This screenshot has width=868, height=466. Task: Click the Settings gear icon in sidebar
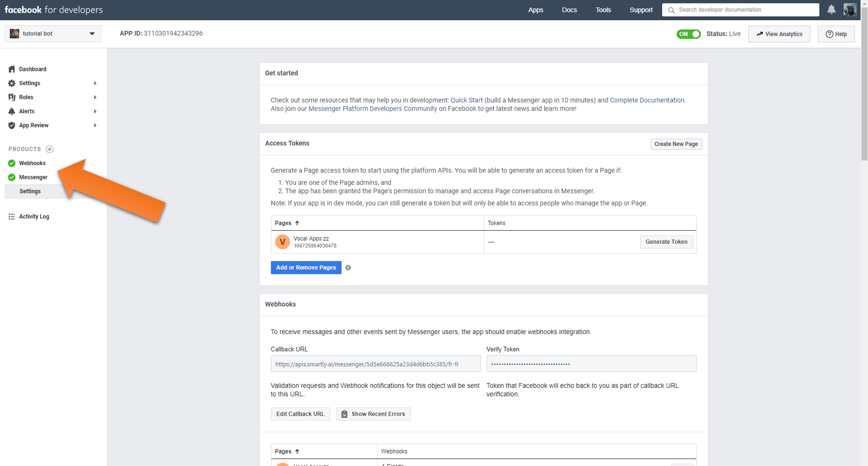pyautogui.click(x=12, y=83)
